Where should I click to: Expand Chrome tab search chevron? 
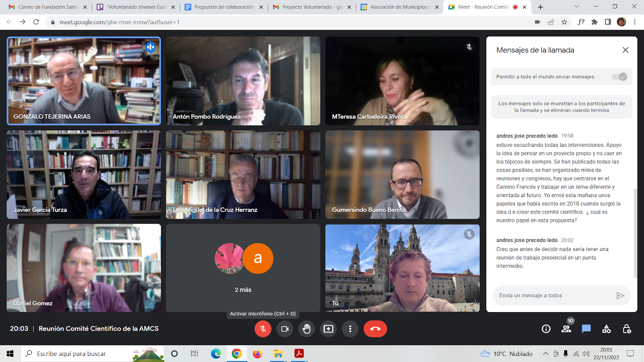tap(576, 7)
